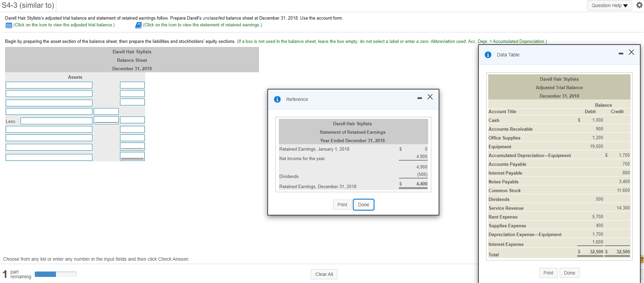The width and height of the screenshot is (644, 283).
Task: Click the Less row inner amount field
Action: 106,120
